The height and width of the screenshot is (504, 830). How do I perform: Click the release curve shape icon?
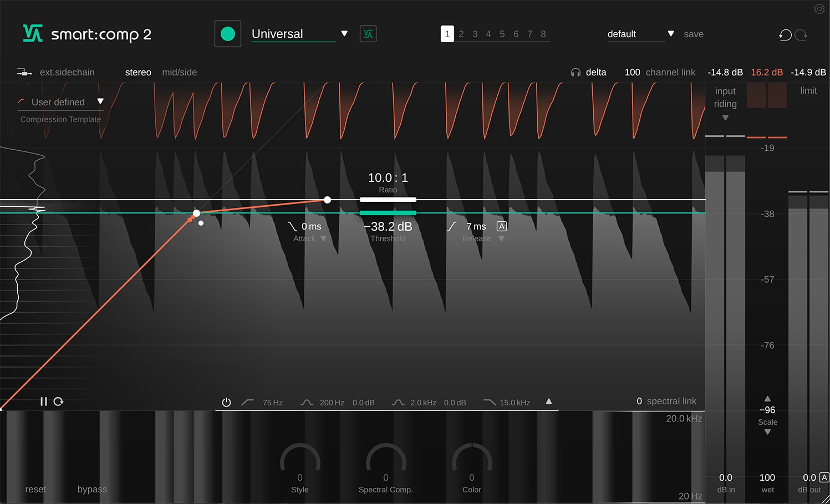pyautogui.click(x=452, y=226)
